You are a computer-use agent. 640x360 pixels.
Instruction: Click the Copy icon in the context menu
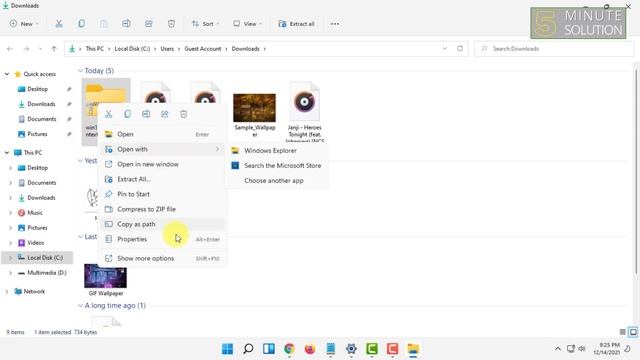pos(127,114)
